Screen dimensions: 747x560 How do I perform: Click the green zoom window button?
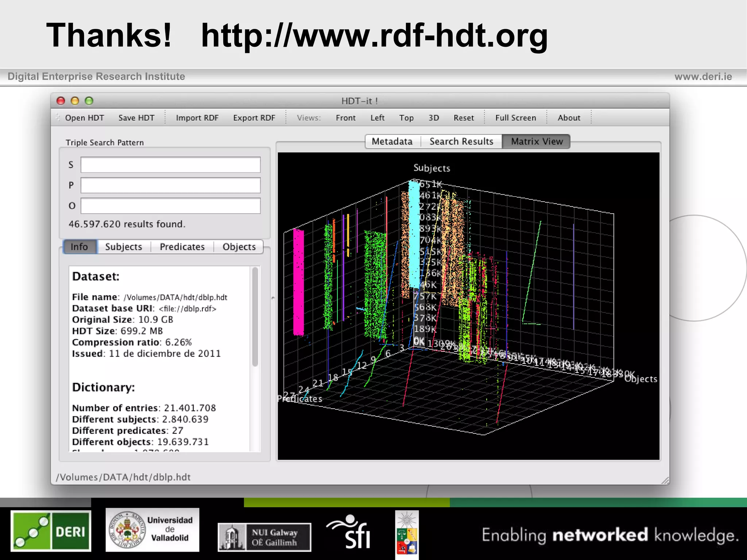click(89, 101)
